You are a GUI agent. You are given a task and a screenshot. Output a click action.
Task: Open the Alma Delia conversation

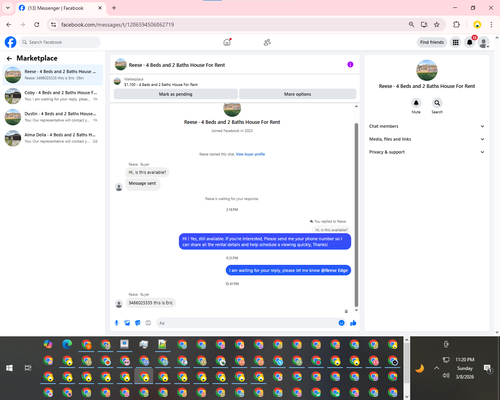53,138
